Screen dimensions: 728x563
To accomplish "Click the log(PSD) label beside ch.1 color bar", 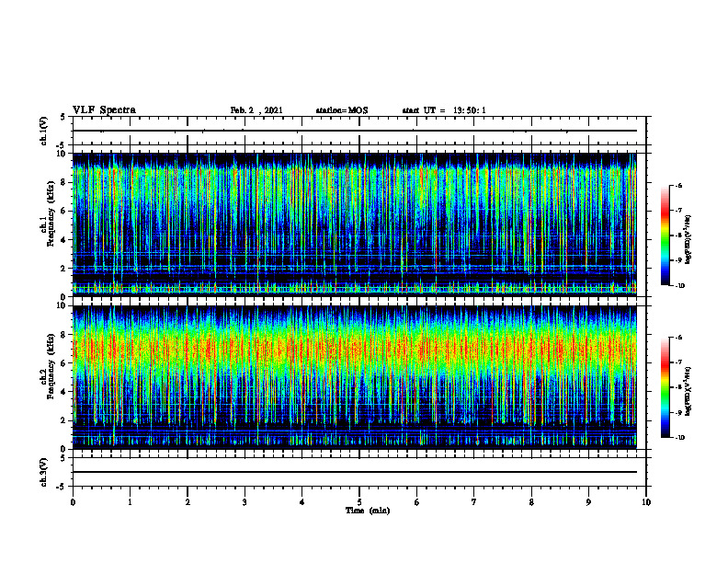I will [688, 239].
